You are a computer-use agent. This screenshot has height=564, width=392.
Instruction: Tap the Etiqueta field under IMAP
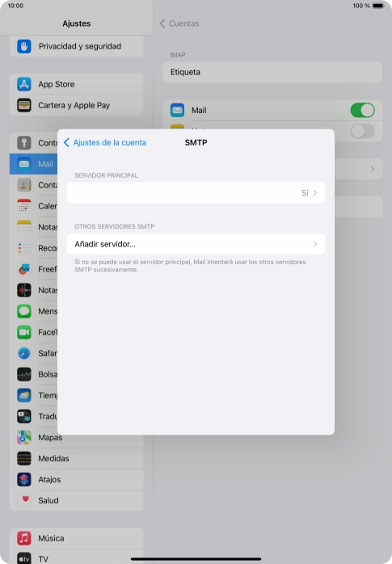272,72
